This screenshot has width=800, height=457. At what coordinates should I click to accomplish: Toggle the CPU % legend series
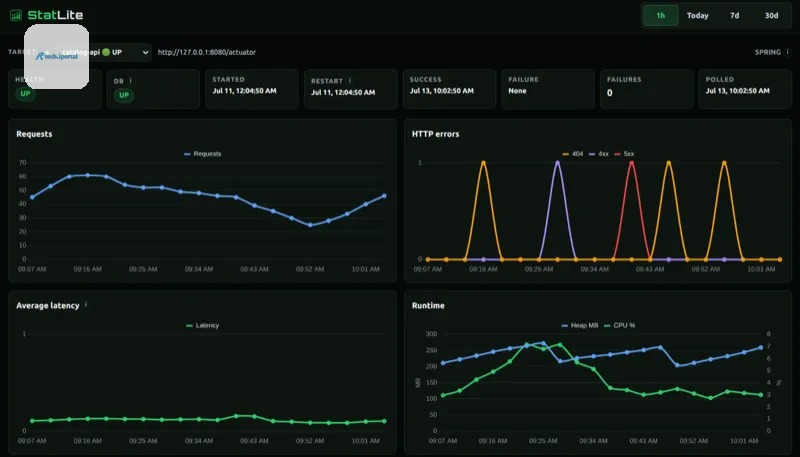(619, 325)
